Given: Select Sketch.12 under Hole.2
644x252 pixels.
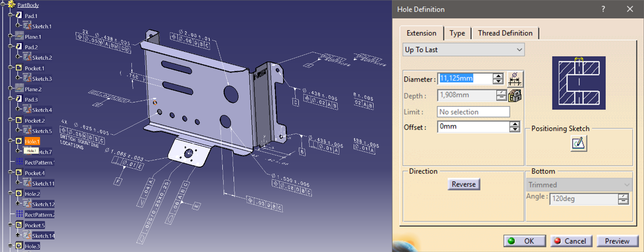Looking at the screenshot, I should [43, 204].
